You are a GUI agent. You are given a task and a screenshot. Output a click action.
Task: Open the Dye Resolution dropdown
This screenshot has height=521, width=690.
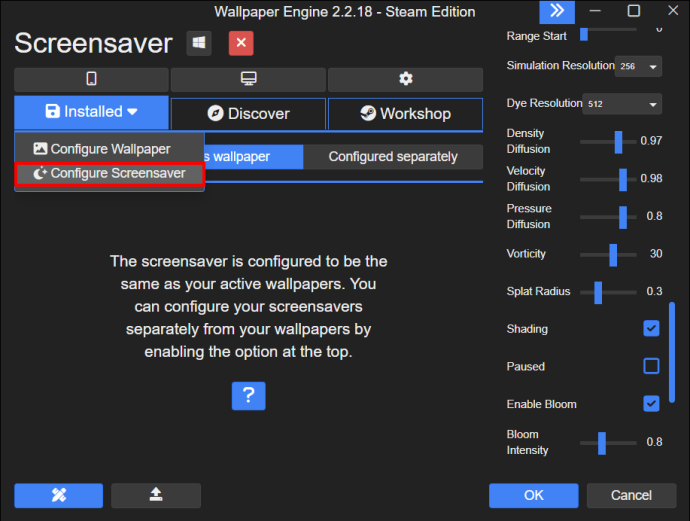coord(622,104)
